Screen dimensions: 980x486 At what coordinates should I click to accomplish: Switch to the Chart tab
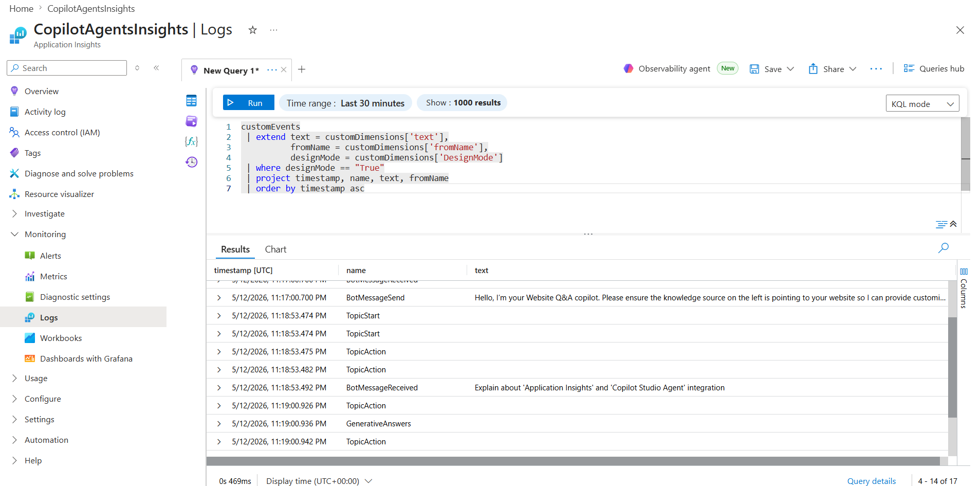point(275,249)
